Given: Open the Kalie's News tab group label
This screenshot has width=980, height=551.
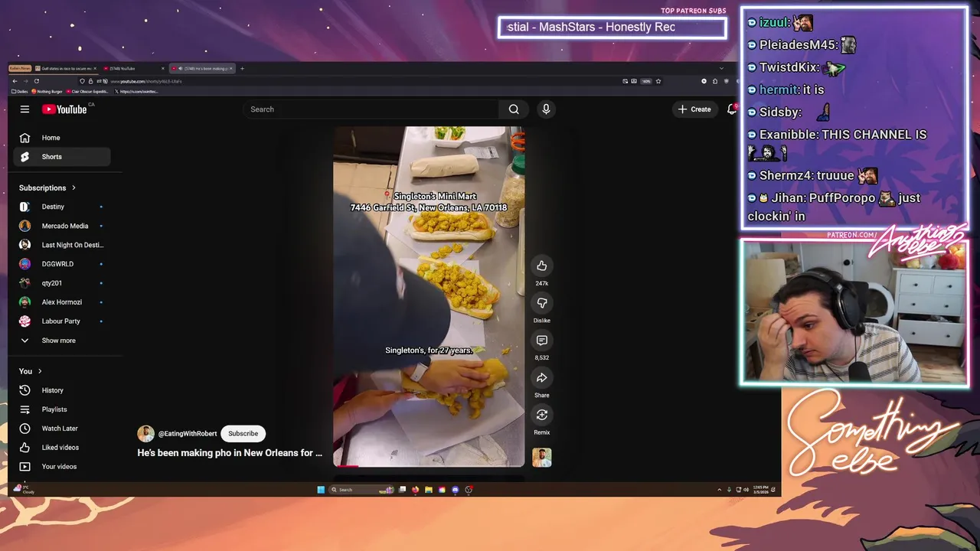Looking at the screenshot, I should pos(20,68).
